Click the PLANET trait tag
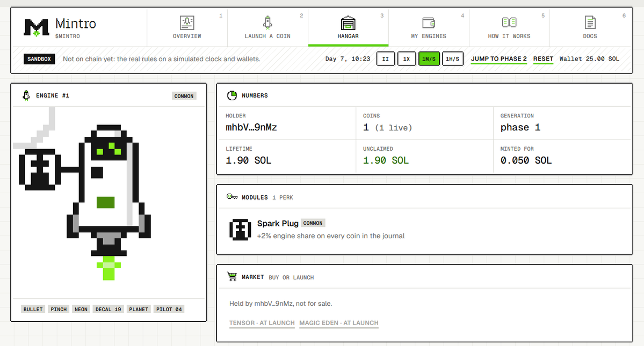 point(139,309)
